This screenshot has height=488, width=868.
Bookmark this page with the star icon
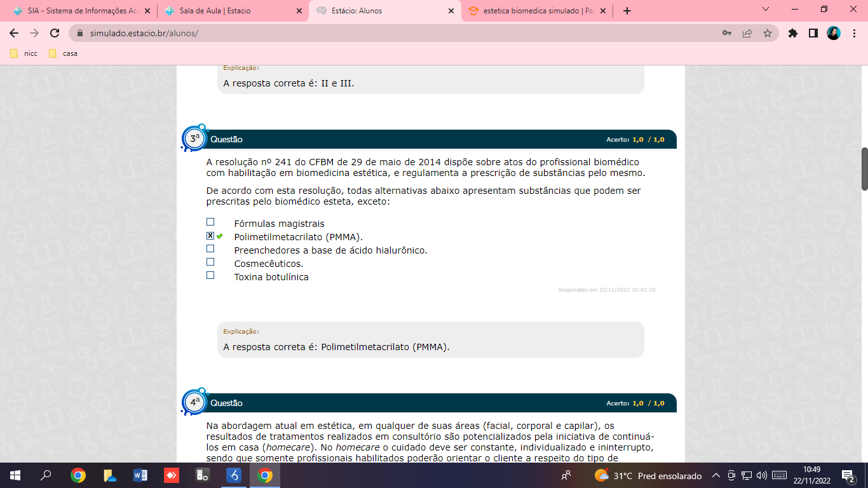click(x=768, y=33)
